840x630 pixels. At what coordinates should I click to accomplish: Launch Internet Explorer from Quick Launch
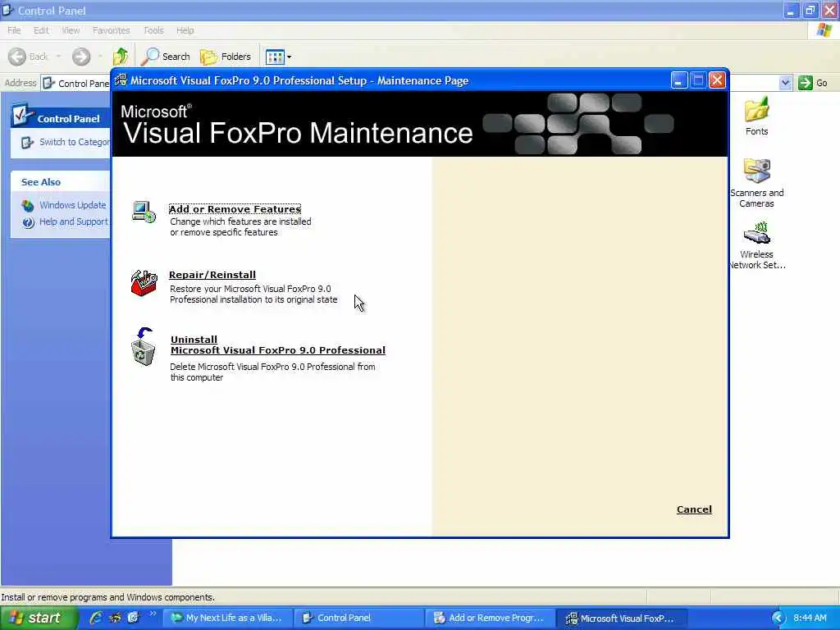pos(96,618)
